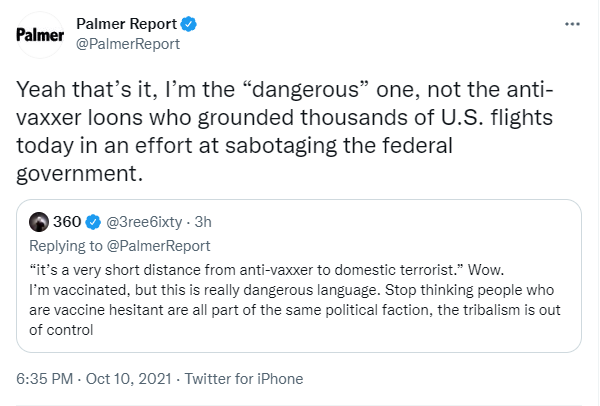Click the 'of control' last line of quote
600x406 pixels.
[x=61, y=330]
